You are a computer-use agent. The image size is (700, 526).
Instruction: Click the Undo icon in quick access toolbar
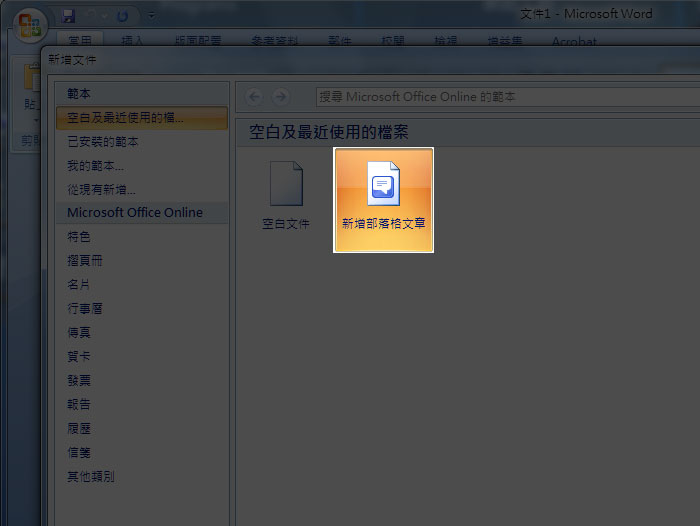(x=91, y=17)
